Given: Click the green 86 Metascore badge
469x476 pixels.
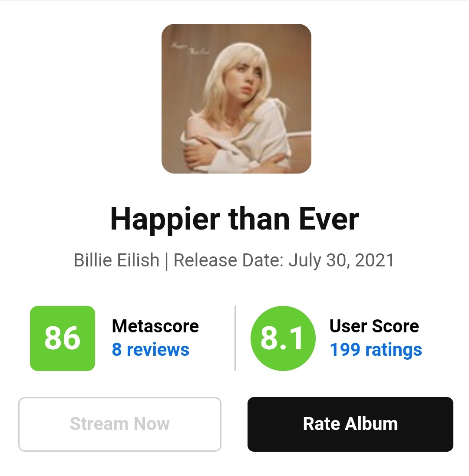Looking at the screenshot, I should [x=63, y=338].
